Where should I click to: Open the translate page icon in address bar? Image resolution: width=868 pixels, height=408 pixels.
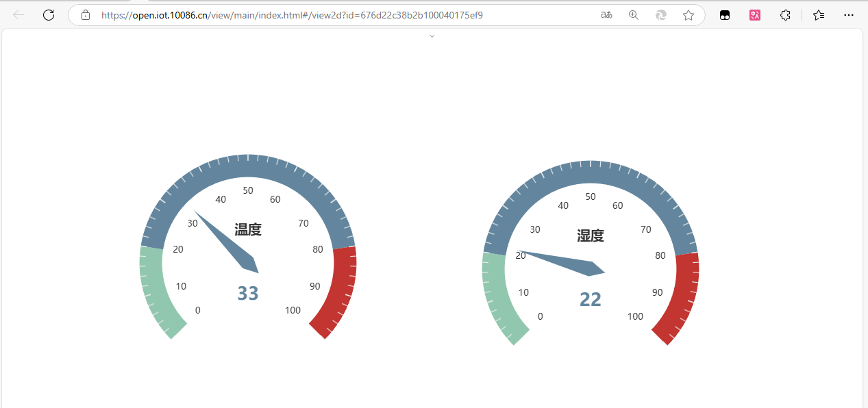[606, 15]
